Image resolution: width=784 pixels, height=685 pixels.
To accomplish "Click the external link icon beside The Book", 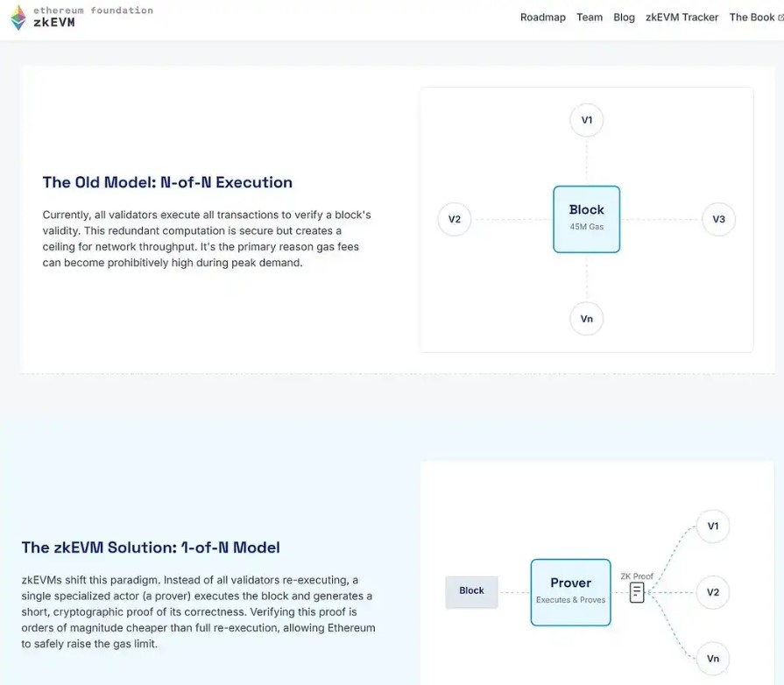I will [x=780, y=18].
